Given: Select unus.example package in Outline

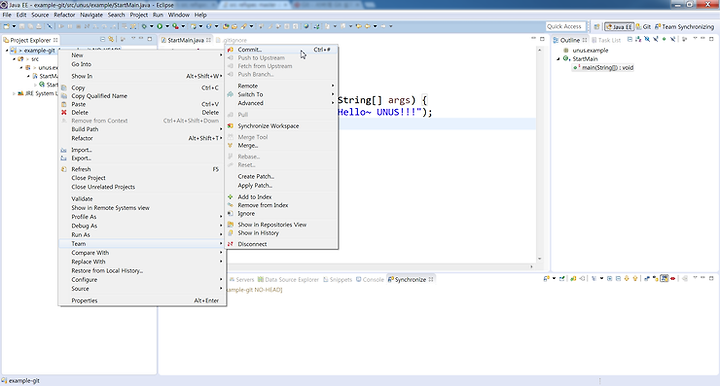Looking at the screenshot, I should (x=590, y=50).
